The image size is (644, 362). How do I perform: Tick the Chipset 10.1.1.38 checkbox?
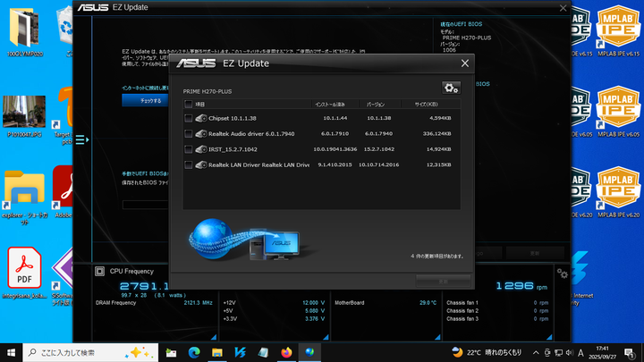click(x=188, y=118)
